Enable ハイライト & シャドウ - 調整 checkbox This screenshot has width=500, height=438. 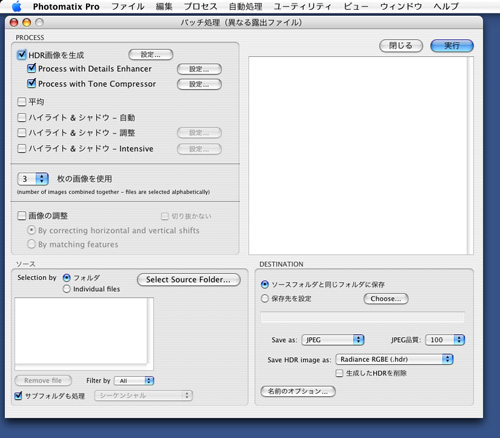coord(22,133)
